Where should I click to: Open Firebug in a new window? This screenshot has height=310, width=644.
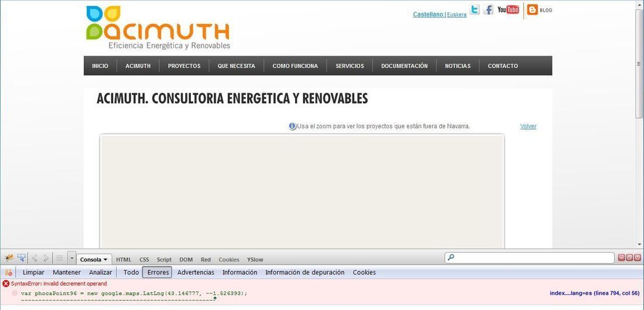point(629,258)
